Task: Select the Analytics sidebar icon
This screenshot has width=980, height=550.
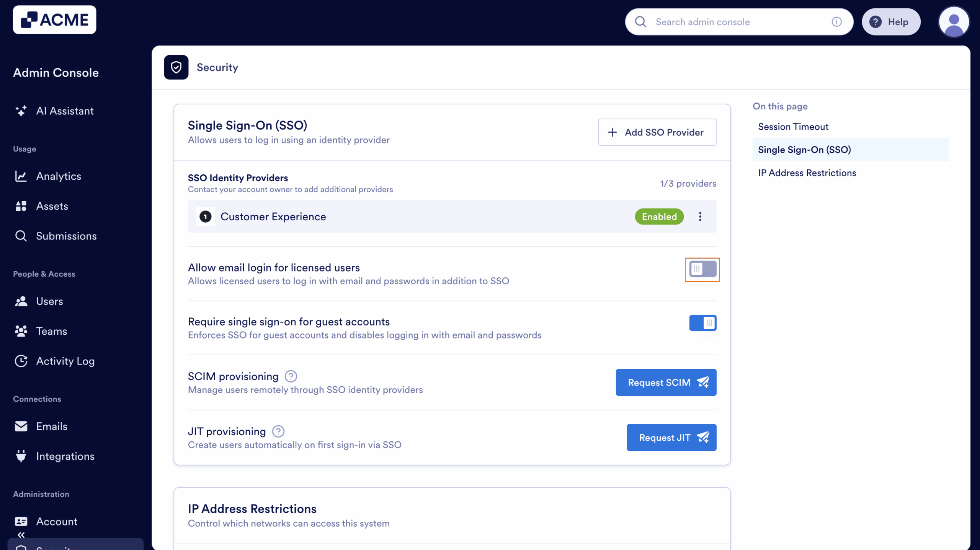Action: pyautogui.click(x=21, y=176)
